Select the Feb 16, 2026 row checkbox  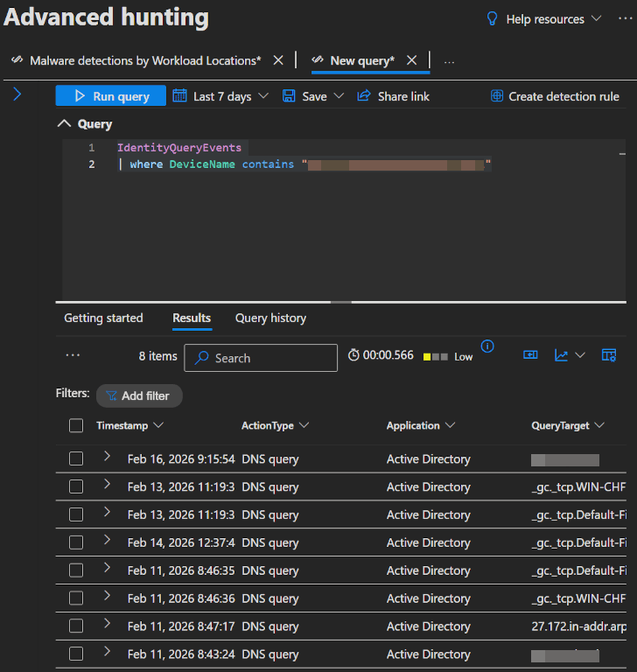click(76, 459)
